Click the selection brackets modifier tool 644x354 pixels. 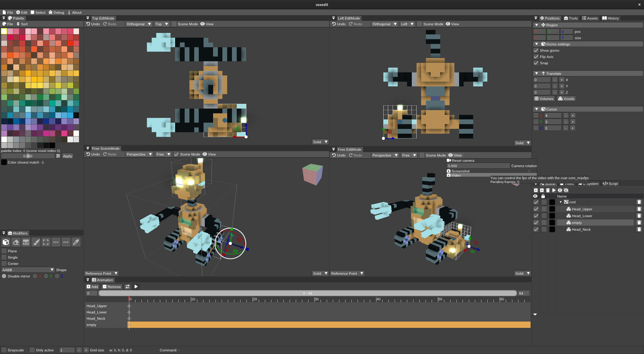46,242
